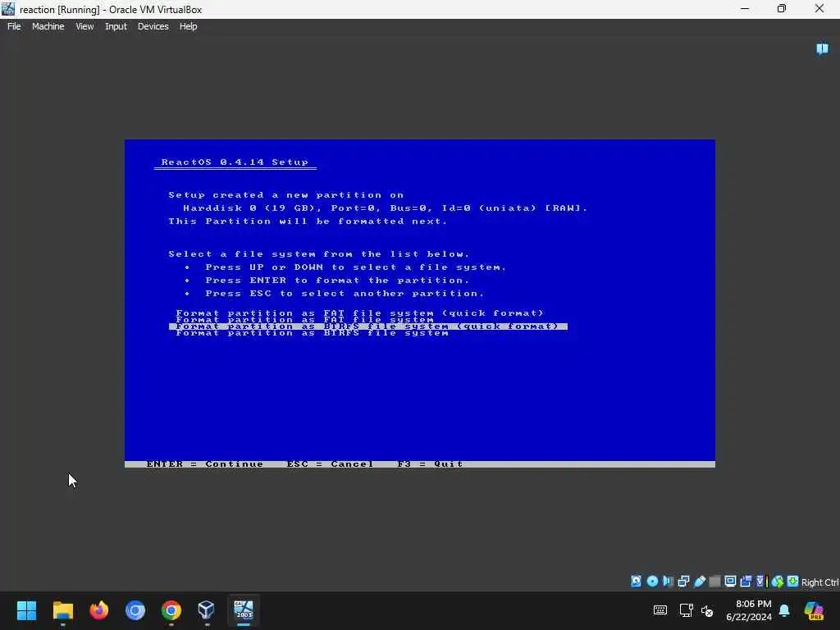Open File Explorer from taskbar

pos(62,610)
